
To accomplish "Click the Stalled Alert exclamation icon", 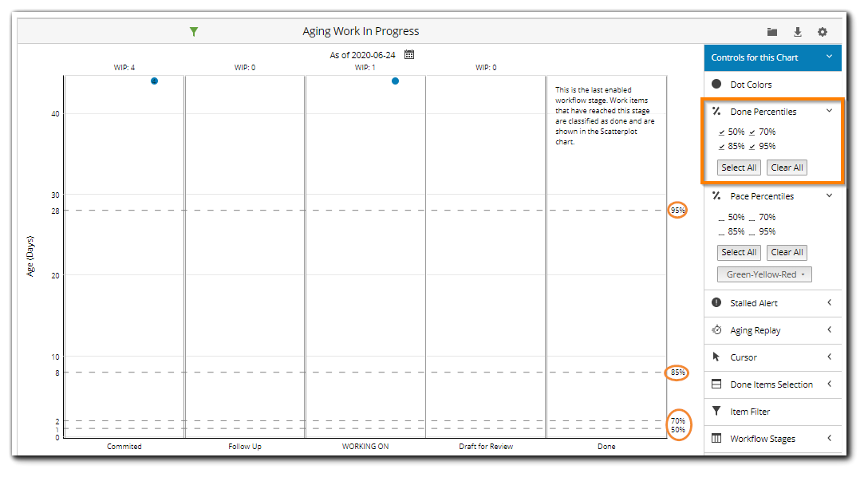I will [x=716, y=302].
